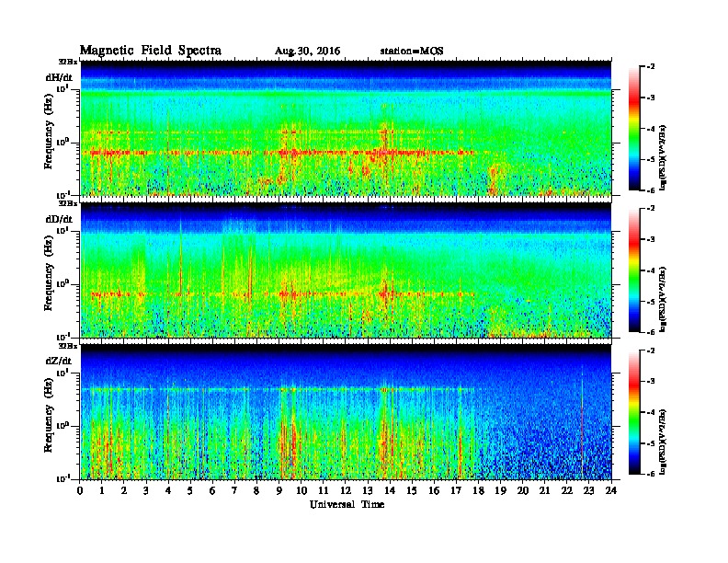The width and height of the screenshot is (728, 563).
Task: Click hour tick label "14" on time axis
Action: 390,491
